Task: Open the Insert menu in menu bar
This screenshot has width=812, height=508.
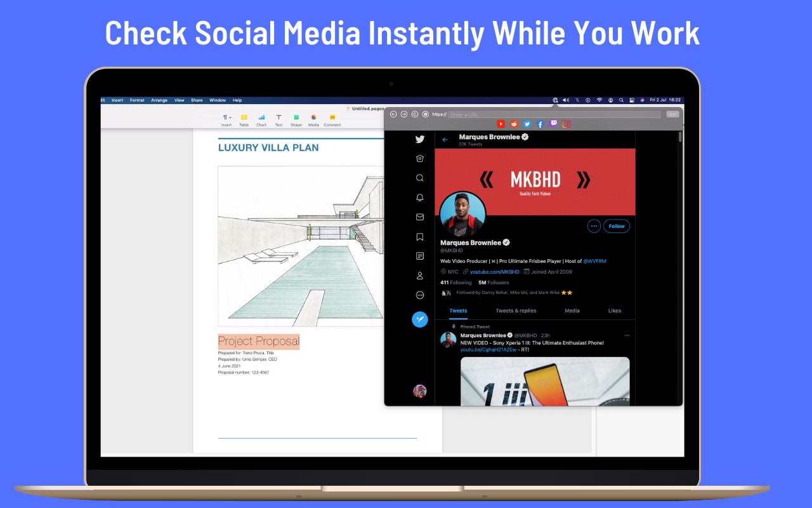Action: coord(117,100)
